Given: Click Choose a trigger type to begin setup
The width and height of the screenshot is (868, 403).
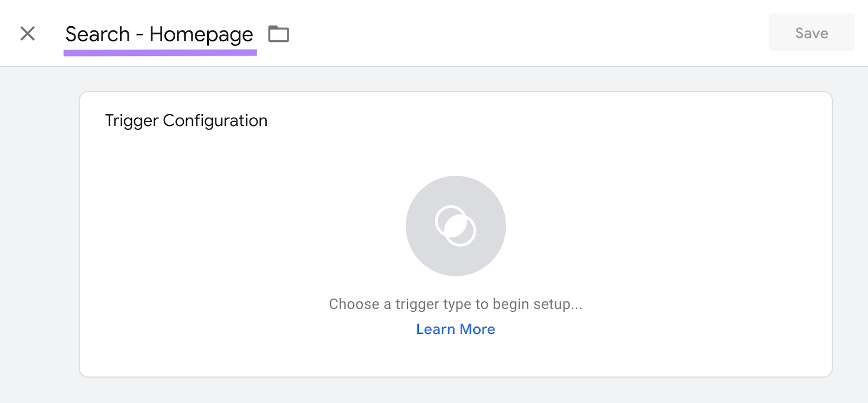Looking at the screenshot, I should click(456, 304).
